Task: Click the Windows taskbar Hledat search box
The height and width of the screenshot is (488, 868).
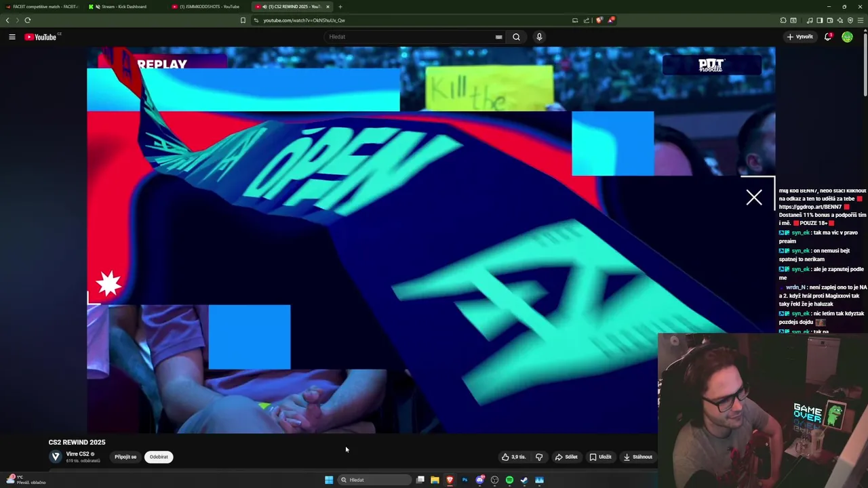Action: point(374,480)
